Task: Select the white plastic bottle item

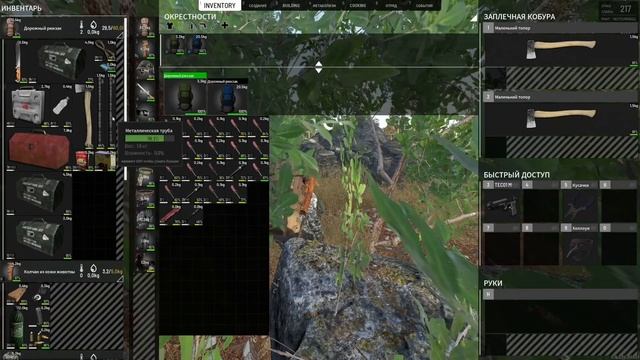Action: click(x=61, y=106)
